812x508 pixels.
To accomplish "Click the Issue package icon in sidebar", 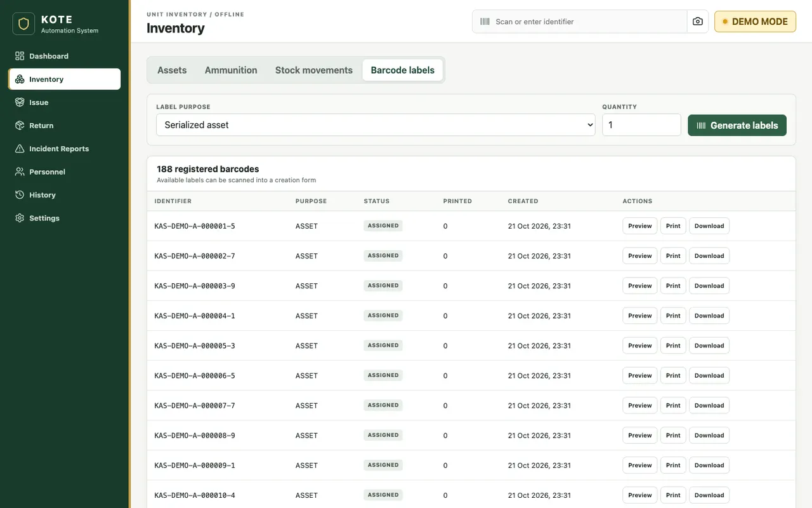I will (x=20, y=102).
